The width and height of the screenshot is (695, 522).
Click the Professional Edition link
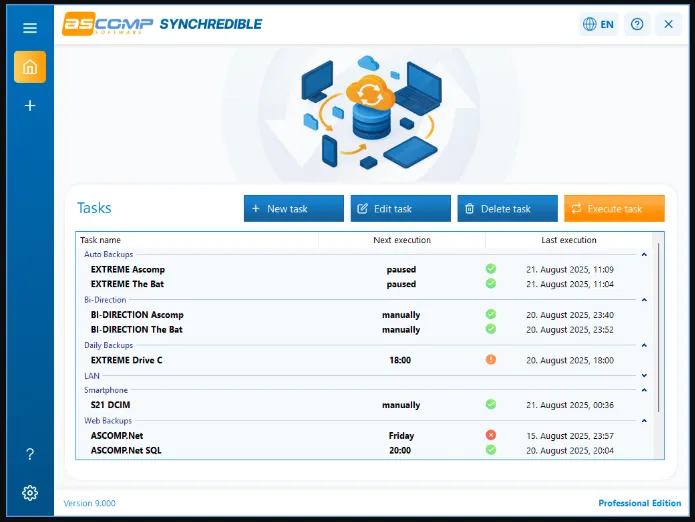click(x=640, y=503)
